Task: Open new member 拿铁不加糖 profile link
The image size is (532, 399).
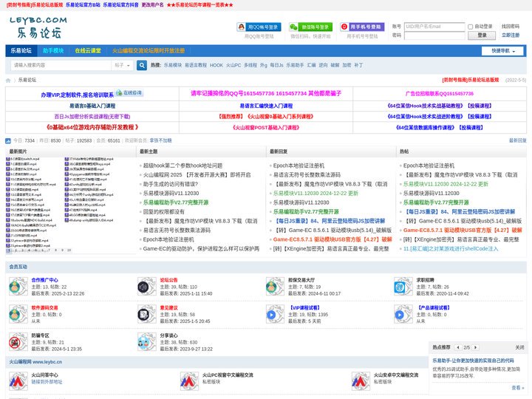Action: 160,140
